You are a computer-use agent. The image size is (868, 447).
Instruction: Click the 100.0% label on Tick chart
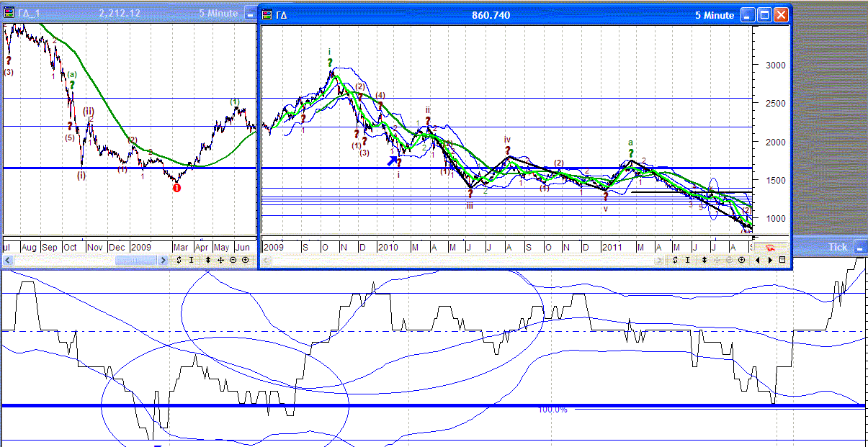coord(552,410)
